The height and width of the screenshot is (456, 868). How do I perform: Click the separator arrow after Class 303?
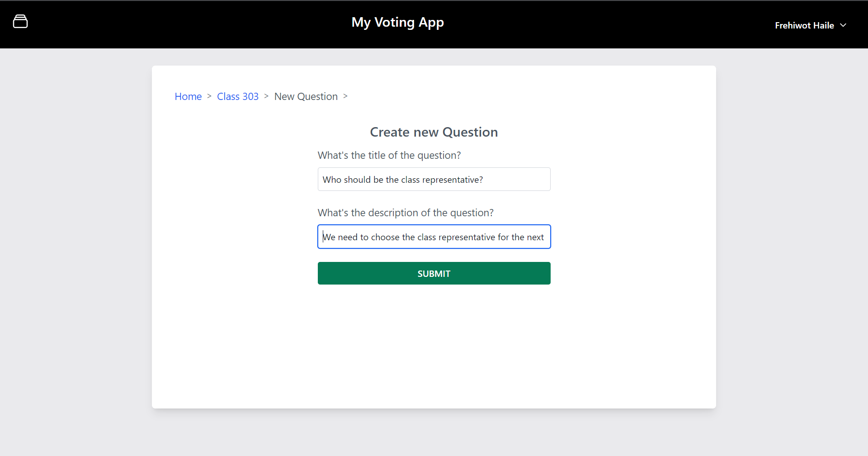[x=266, y=96]
